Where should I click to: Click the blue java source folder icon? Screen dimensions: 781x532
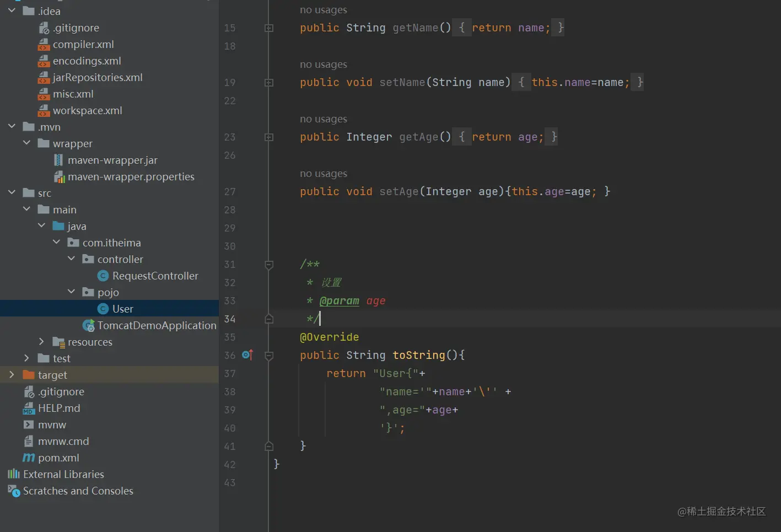pos(58,226)
